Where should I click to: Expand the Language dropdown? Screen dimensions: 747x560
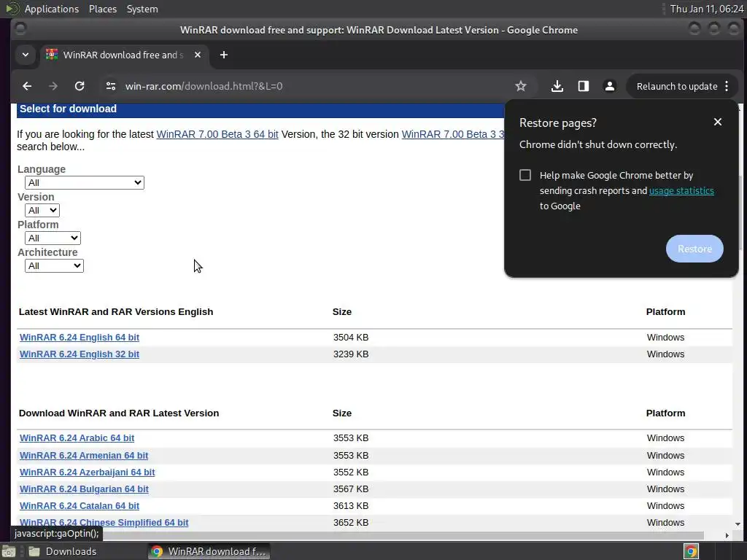[85, 183]
